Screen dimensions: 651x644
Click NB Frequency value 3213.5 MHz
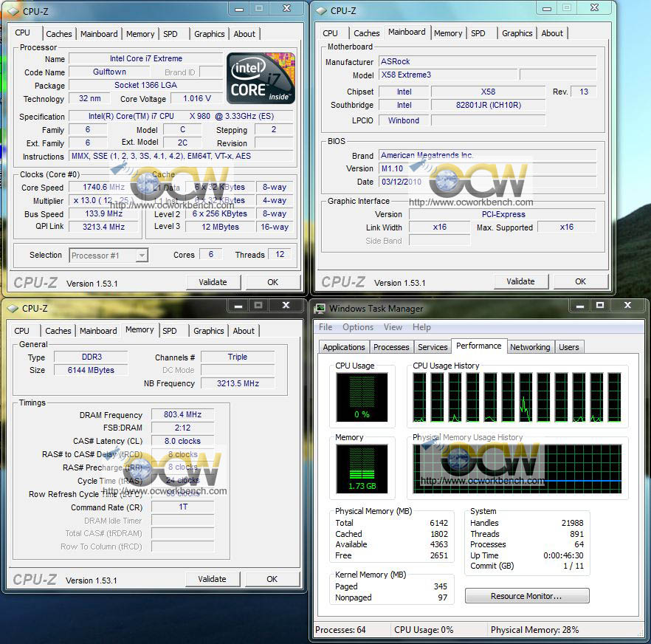(x=238, y=383)
